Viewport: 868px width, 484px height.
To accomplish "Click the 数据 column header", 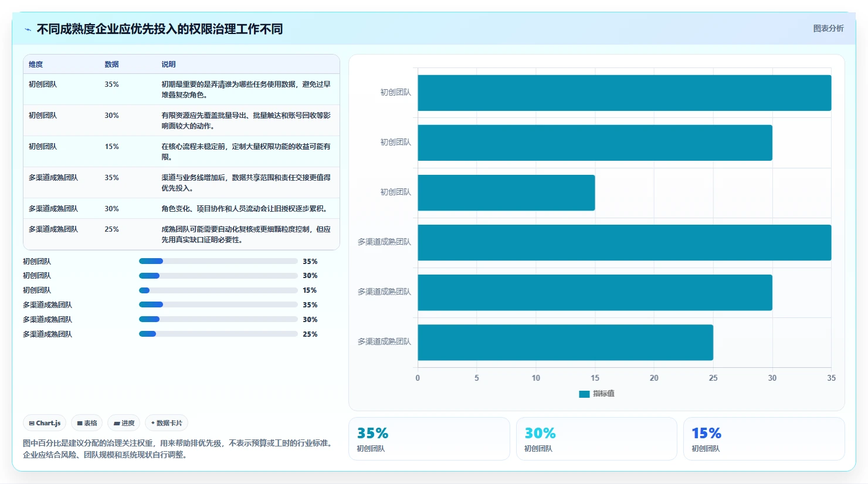I will (x=112, y=65).
